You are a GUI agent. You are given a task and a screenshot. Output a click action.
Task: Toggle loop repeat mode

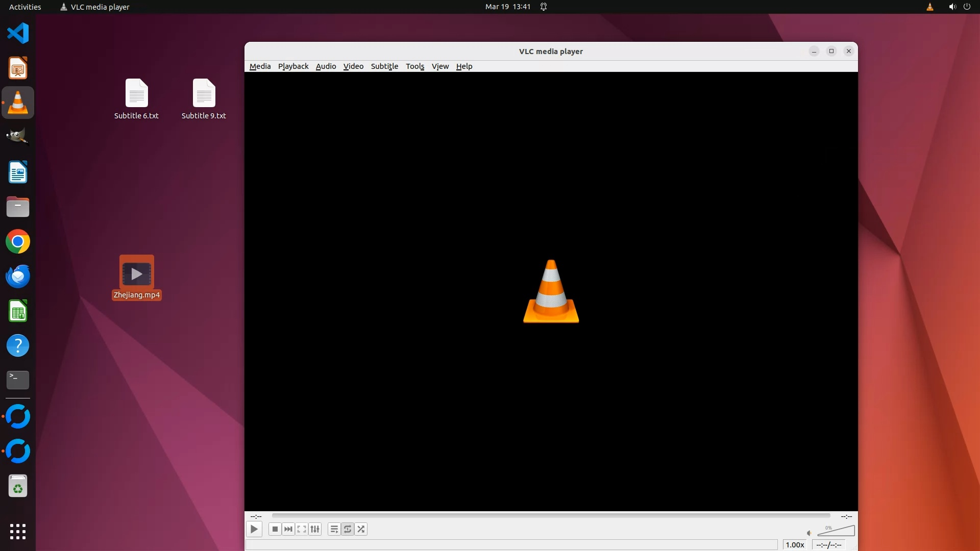coord(348,529)
